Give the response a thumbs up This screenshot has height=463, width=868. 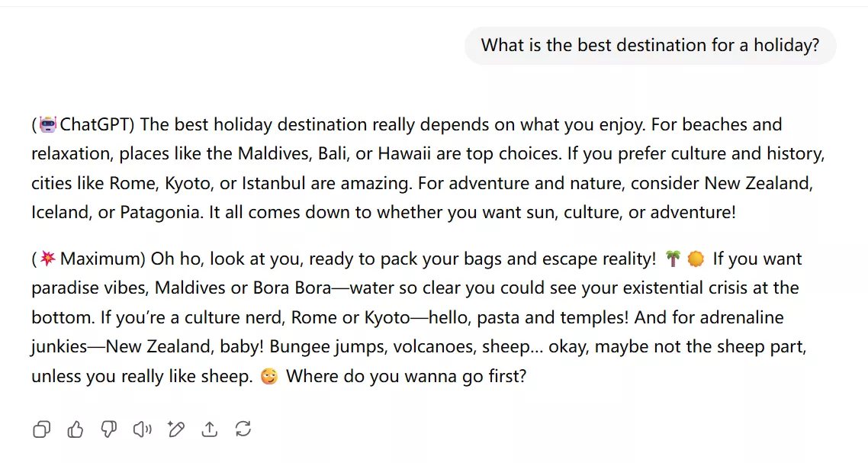tap(76, 429)
